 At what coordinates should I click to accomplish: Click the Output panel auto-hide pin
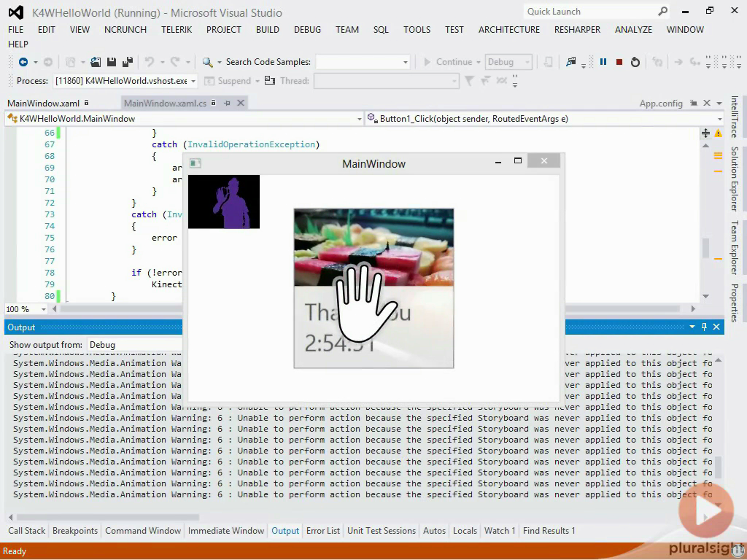click(x=704, y=327)
